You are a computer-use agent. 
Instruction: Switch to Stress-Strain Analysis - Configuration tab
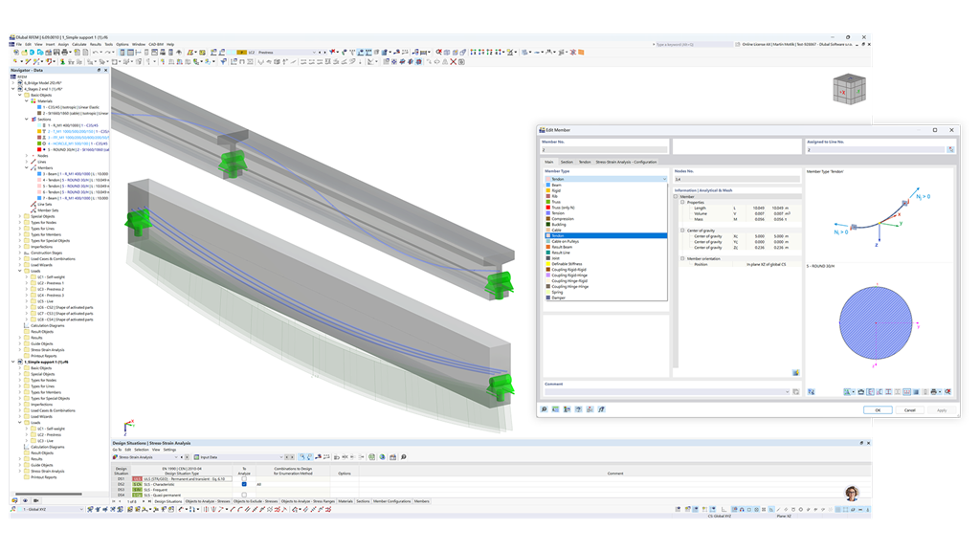pos(626,162)
